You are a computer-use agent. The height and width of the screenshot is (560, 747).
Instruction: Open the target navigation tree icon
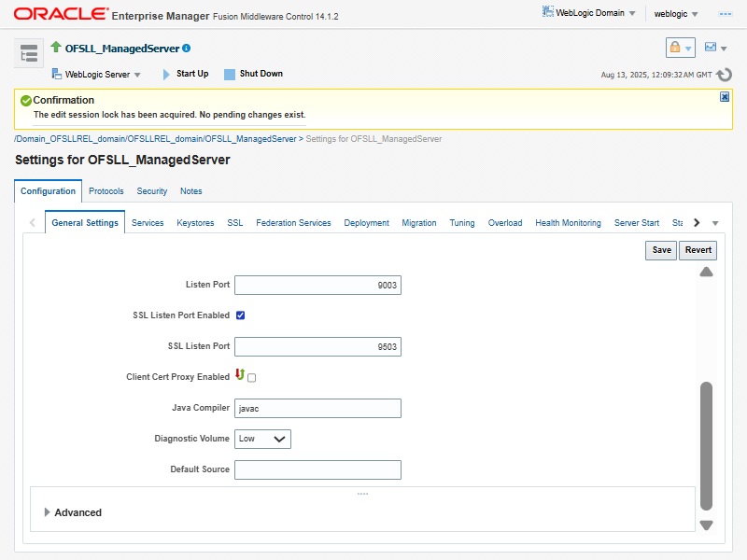coord(29,54)
